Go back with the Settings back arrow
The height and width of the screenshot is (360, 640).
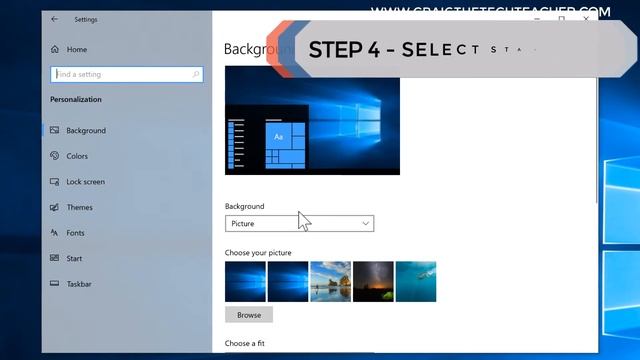[54, 19]
